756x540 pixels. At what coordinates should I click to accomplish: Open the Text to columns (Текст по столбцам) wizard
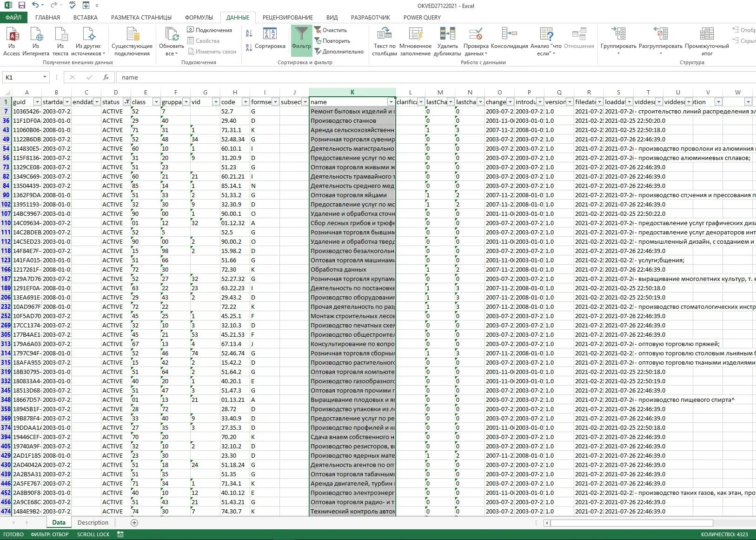point(385,41)
